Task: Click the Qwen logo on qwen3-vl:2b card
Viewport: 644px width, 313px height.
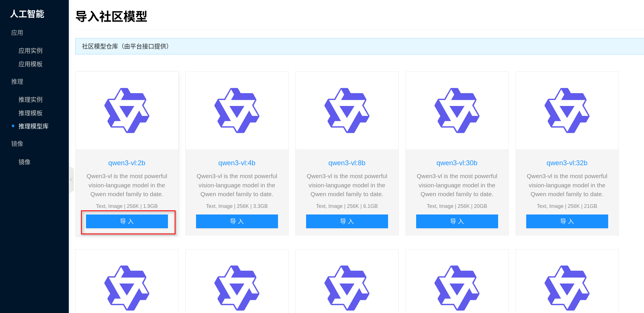Action: tap(127, 111)
